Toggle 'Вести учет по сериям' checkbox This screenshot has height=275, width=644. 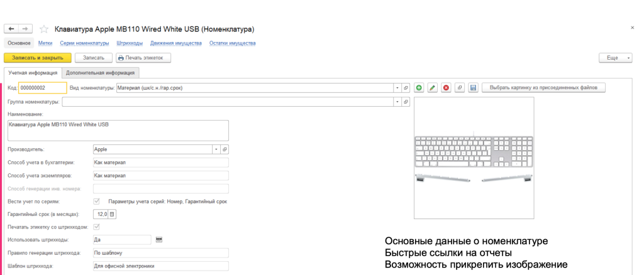pyautogui.click(x=96, y=202)
